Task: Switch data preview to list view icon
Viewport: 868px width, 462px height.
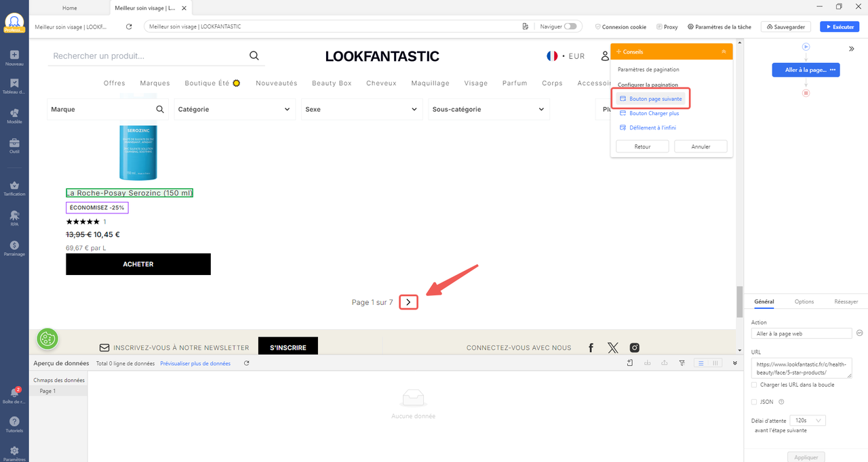Action: tap(701, 364)
